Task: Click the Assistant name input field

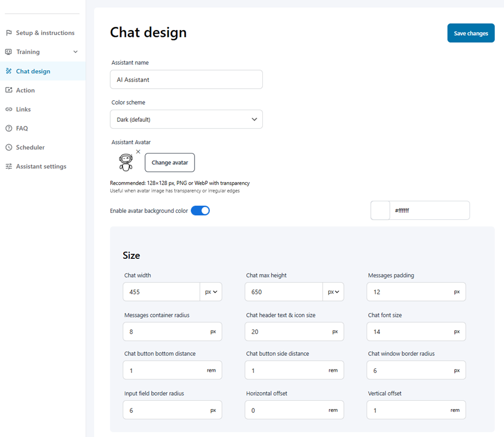Action: pyautogui.click(x=186, y=79)
